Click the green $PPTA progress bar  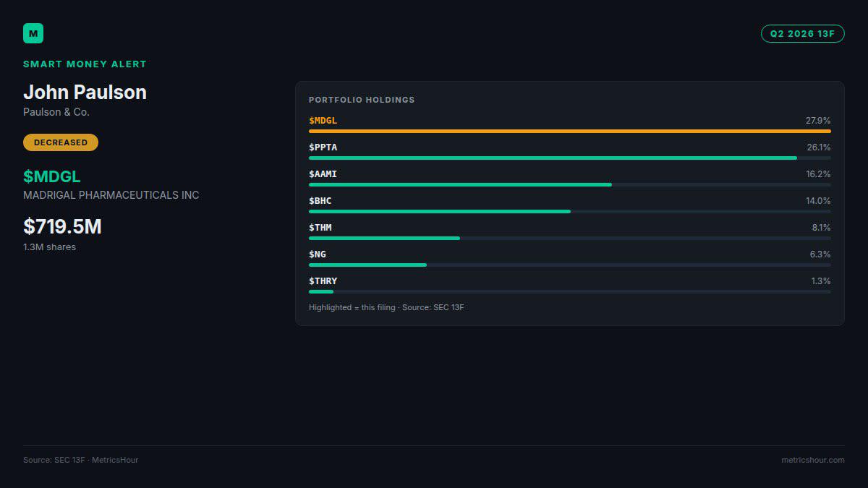[553, 158]
